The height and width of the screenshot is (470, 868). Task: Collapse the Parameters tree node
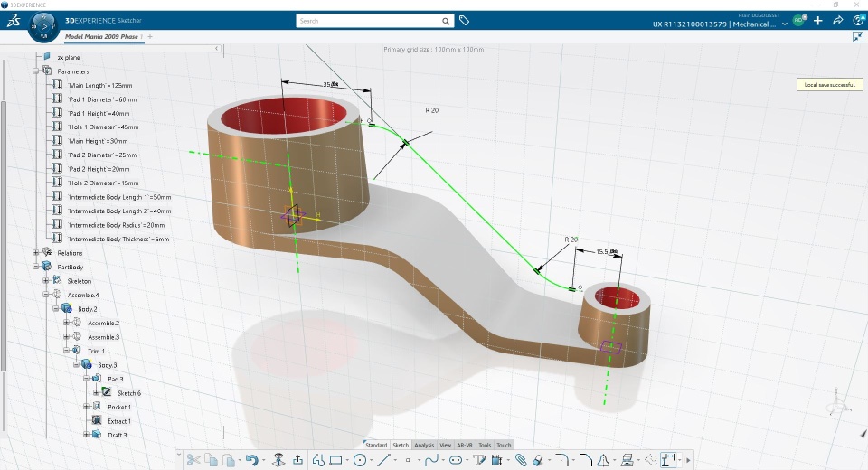[36, 71]
